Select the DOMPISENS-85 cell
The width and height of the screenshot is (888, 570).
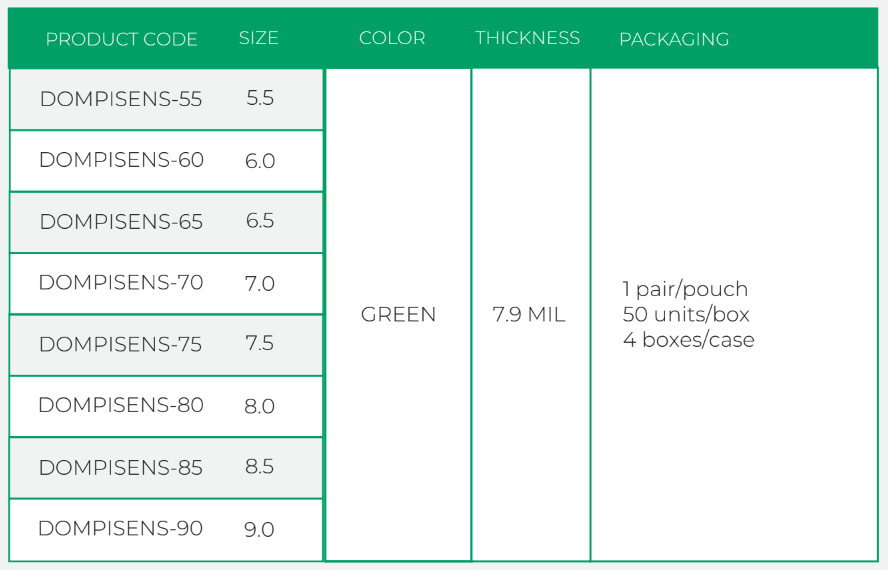point(121,468)
